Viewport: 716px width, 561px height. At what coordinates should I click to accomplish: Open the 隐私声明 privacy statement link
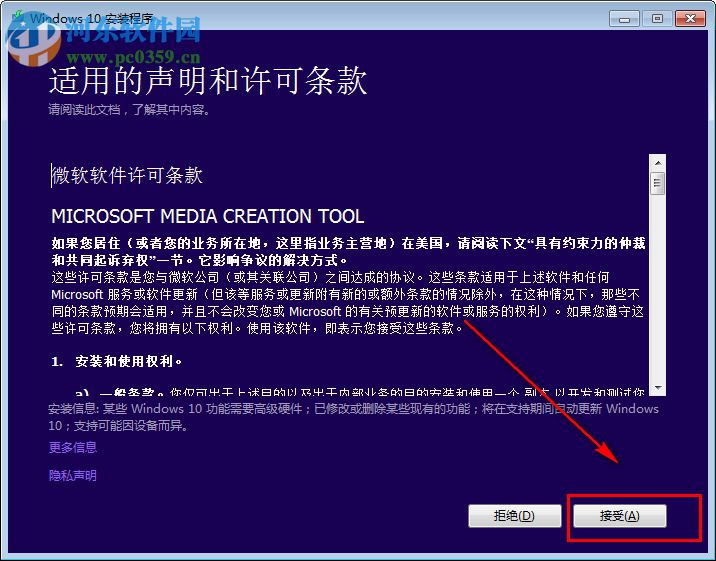[73, 475]
